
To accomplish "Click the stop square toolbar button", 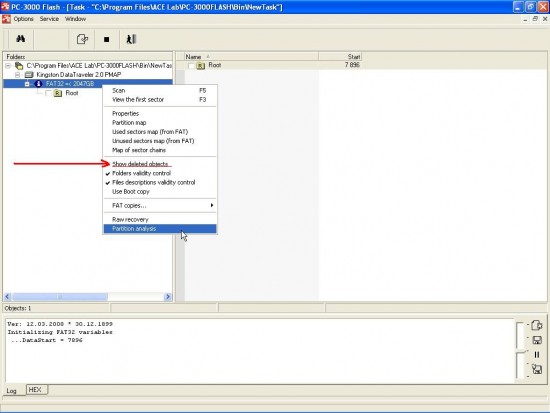I will tap(107, 39).
